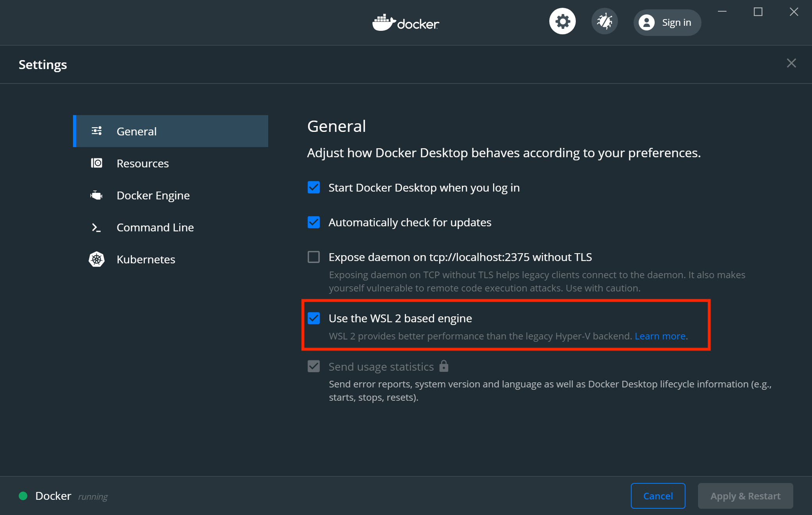Click the user avatar icon
The width and height of the screenshot is (812, 515).
tap(646, 23)
